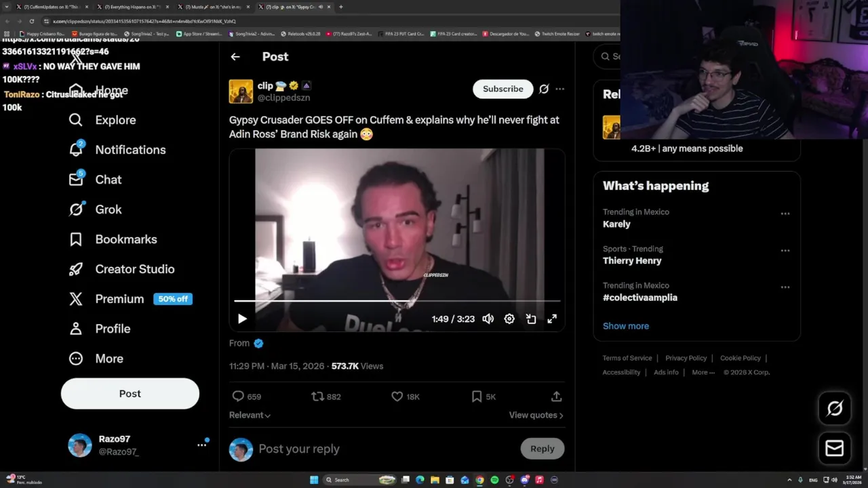Open Discord from the Windows taskbar

[524, 480]
